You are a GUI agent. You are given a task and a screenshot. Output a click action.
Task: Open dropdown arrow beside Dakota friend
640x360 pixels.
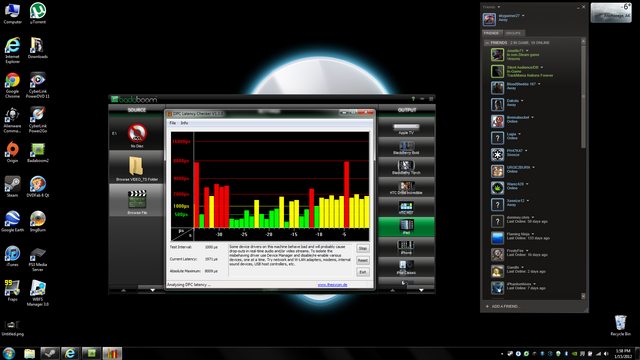[522, 100]
